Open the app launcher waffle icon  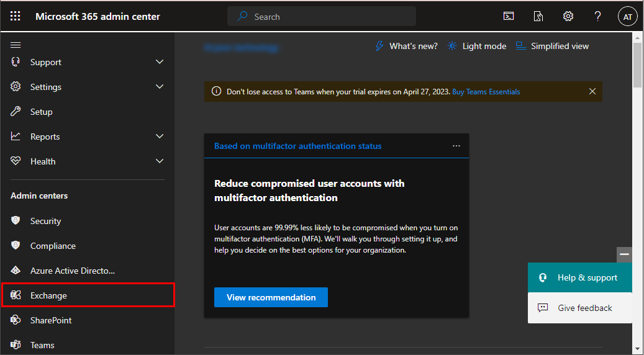click(x=15, y=16)
